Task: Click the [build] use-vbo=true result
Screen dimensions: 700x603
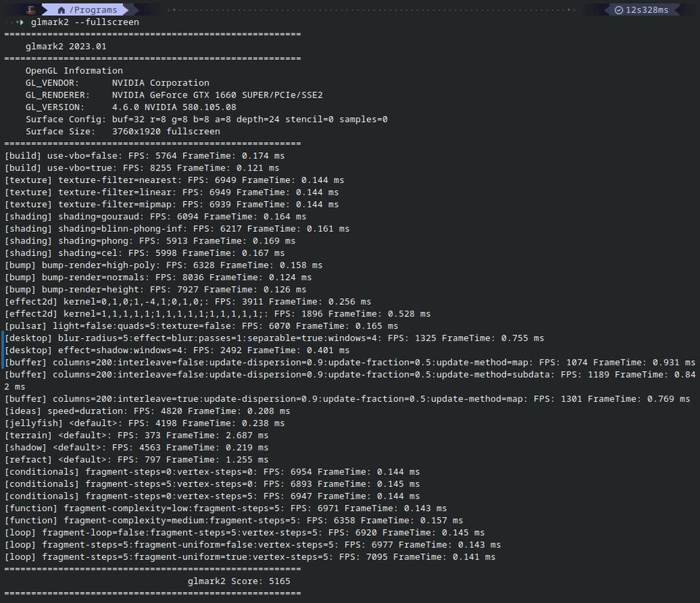Action: coord(142,168)
